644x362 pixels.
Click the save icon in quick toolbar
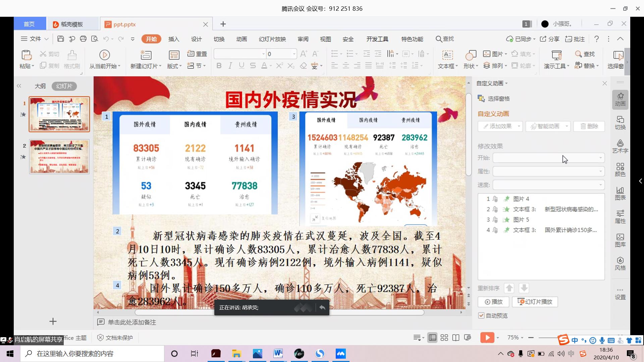coord(60,39)
